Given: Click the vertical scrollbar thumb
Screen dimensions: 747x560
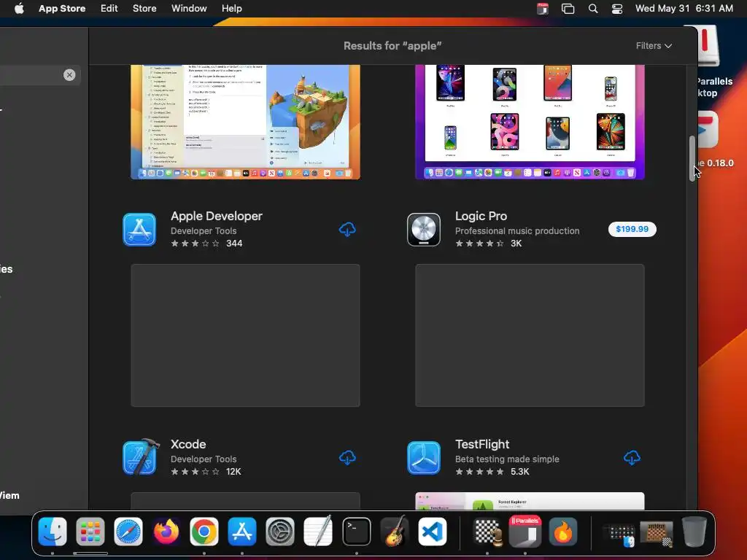Looking at the screenshot, I should point(692,158).
